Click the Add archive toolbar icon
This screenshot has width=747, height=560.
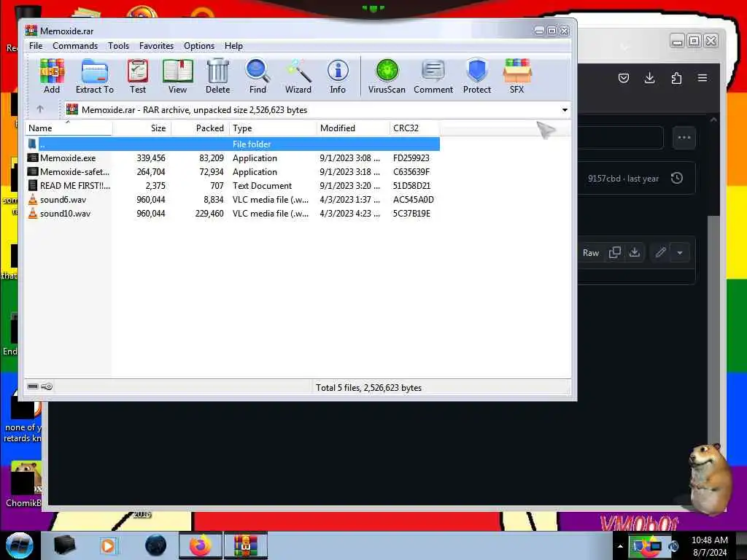pyautogui.click(x=52, y=76)
